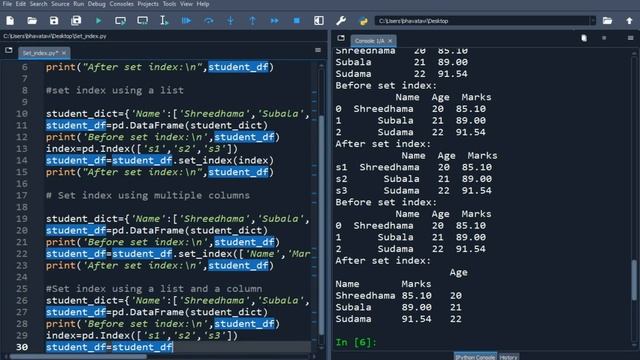Open the editor pane options menu
The height and width of the screenshot is (360, 640).
[318, 50]
